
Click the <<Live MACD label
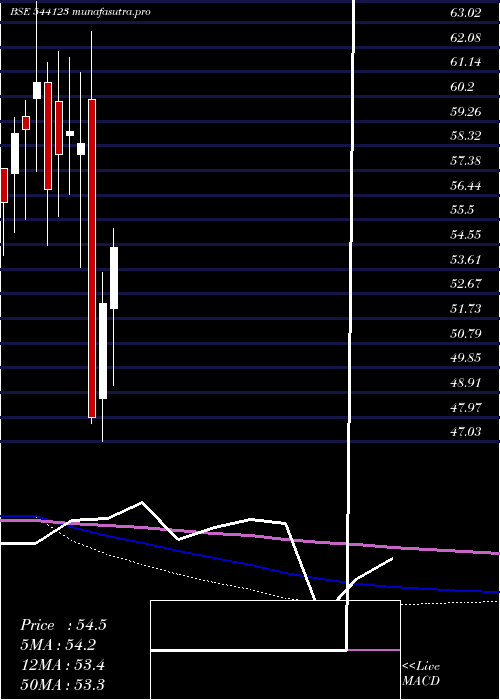coord(421,674)
